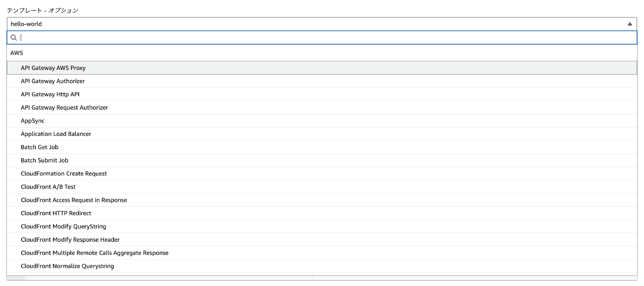The width and height of the screenshot is (644, 286).
Task: Choose Application Load Balancer template
Action: coord(322,134)
